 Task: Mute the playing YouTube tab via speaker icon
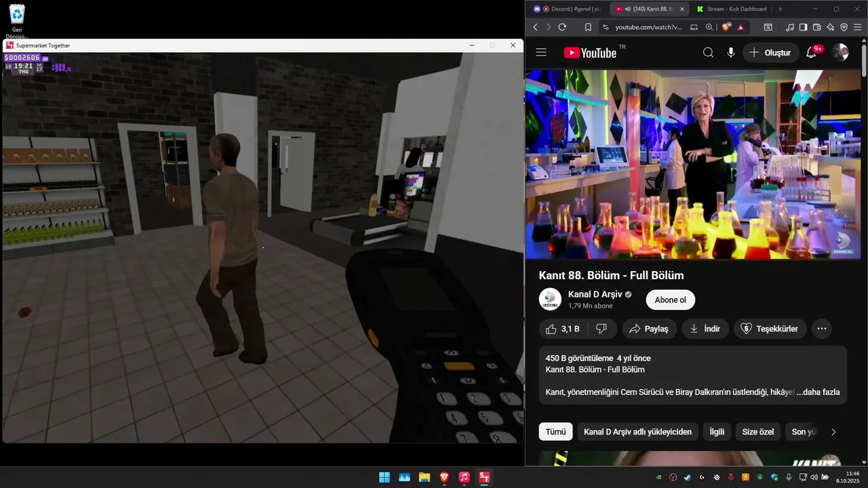627,9
